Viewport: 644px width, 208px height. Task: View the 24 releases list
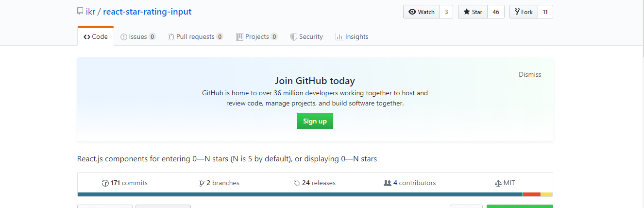315,183
